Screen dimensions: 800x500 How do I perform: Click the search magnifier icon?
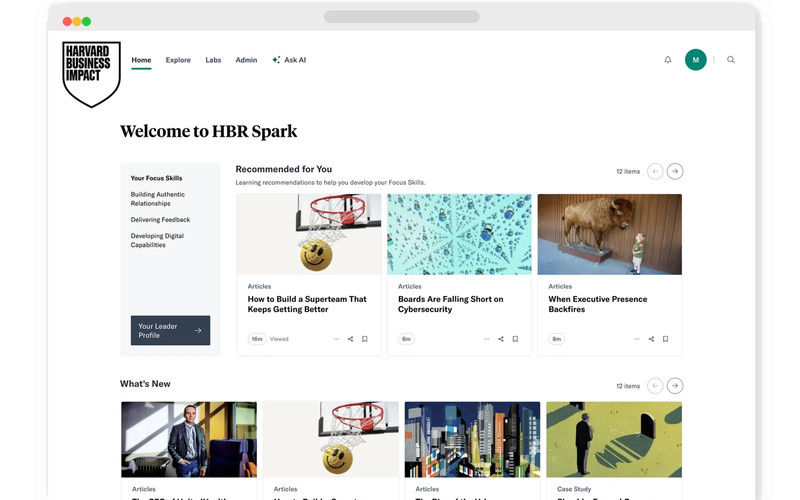click(731, 60)
